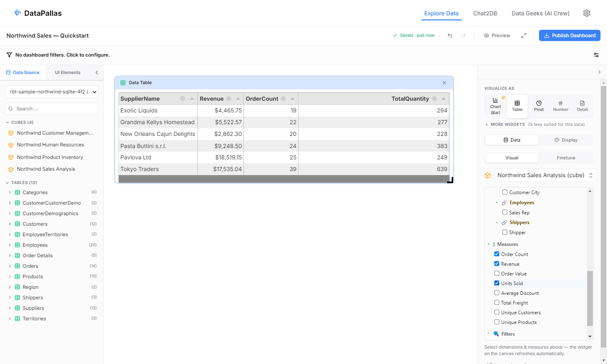Switch to UI Elements tab
Image resolution: width=607 pixels, height=364 pixels.
68,72
